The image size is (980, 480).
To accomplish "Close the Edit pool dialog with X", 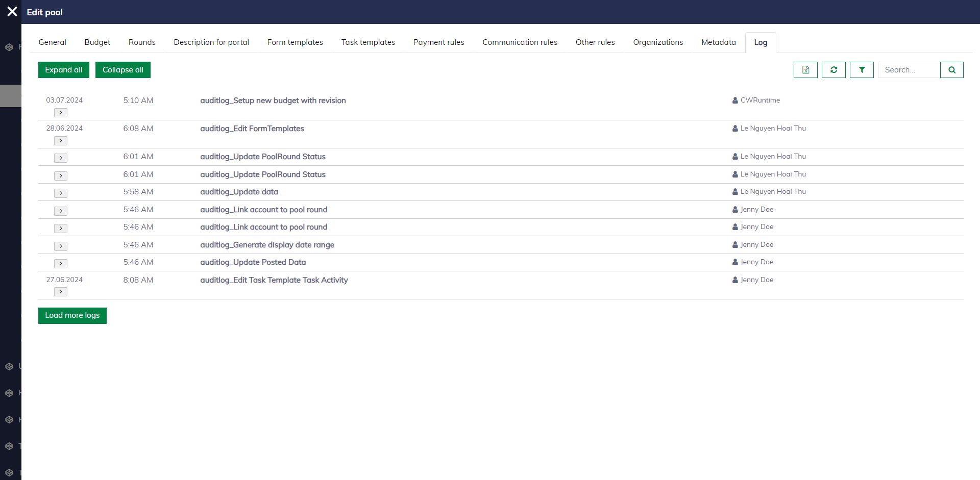I will tap(12, 12).
